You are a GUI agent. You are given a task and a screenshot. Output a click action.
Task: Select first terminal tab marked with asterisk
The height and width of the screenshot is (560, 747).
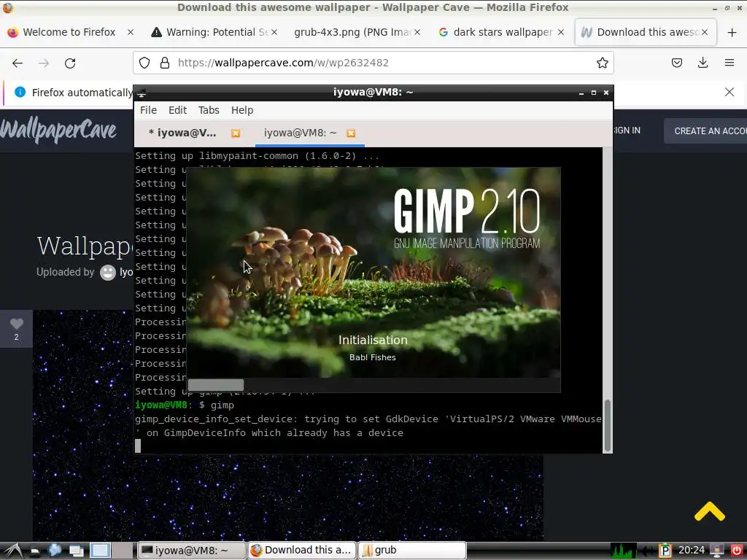point(182,133)
